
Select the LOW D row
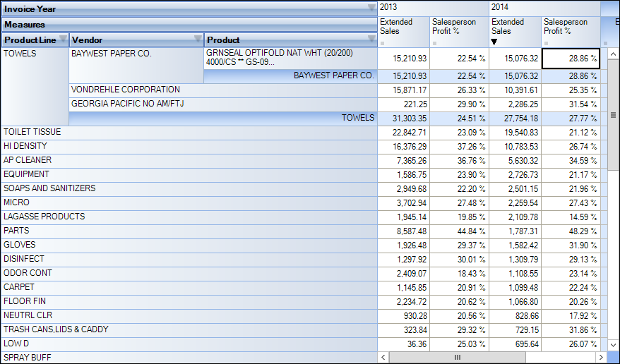(189, 344)
